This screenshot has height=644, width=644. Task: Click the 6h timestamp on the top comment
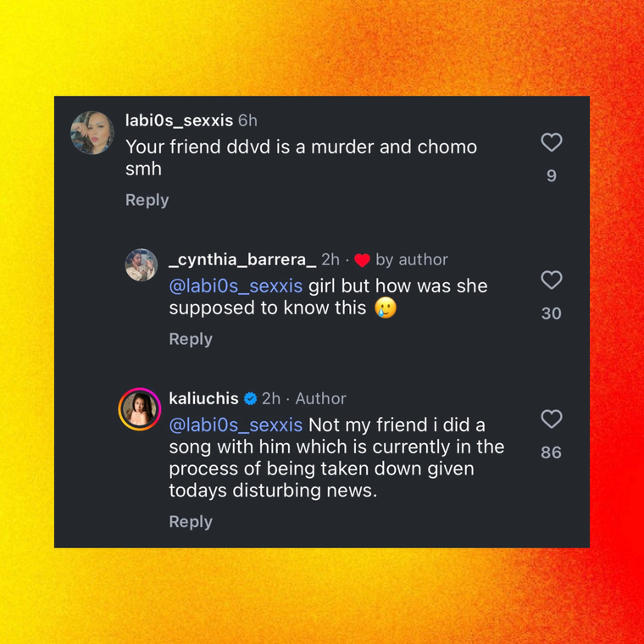(247, 120)
